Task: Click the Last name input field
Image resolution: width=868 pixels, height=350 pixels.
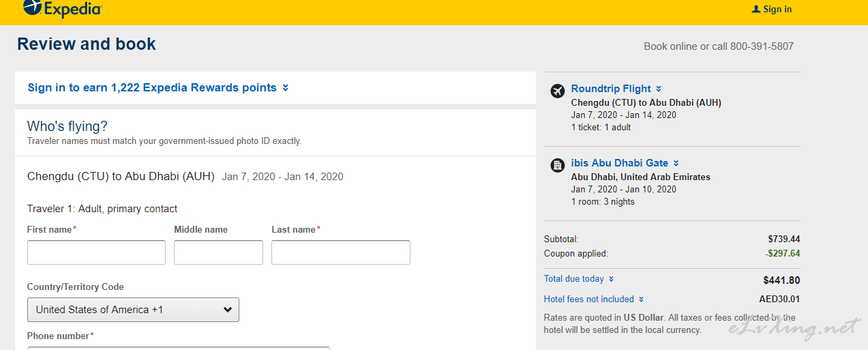Action: (x=341, y=252)
